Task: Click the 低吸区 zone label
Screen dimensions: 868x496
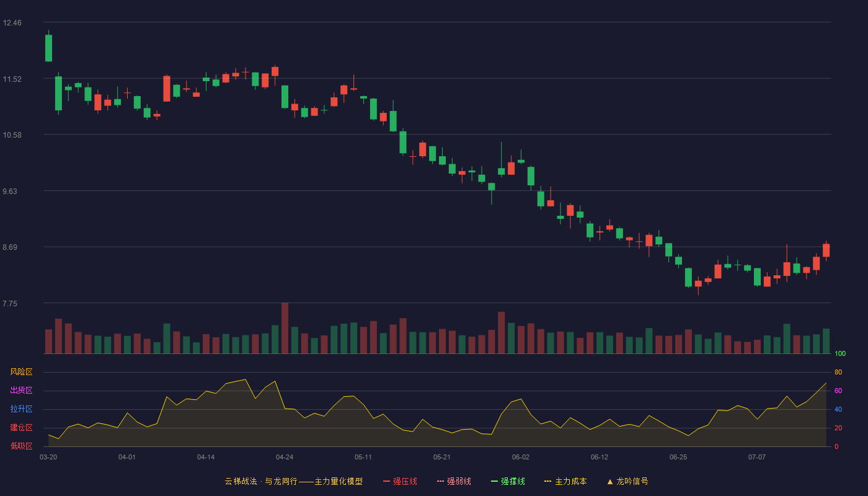Action: tap(21, 446)
